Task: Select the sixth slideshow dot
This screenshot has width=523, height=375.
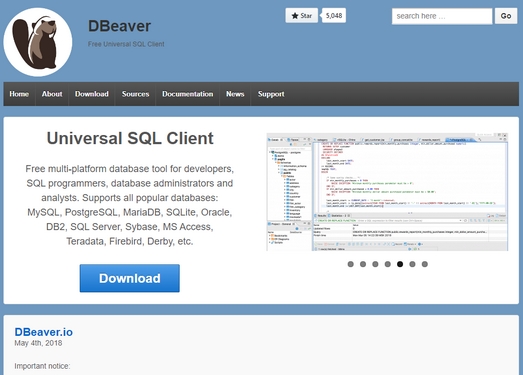Action: pos(412,264)
